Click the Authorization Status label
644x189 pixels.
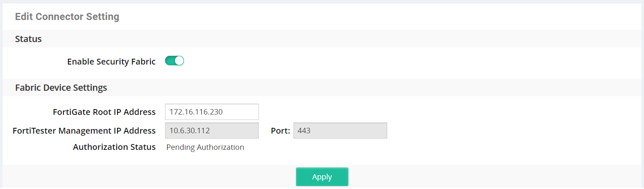point(114,147)
